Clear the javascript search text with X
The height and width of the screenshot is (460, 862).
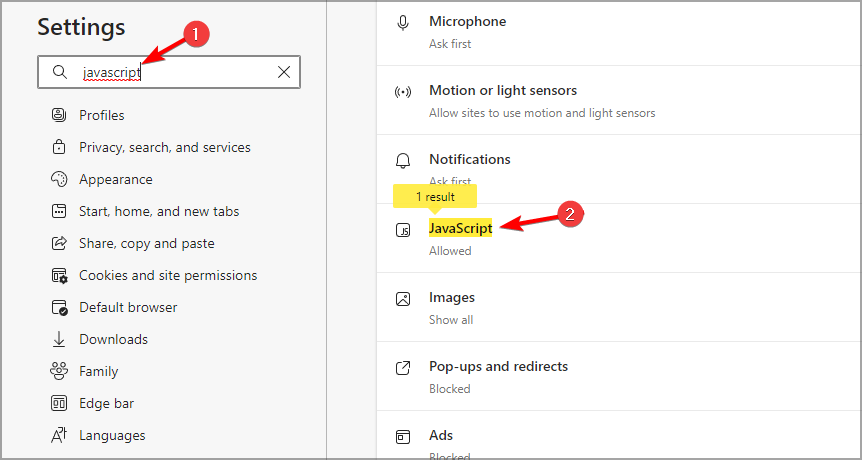click(284, 72)
